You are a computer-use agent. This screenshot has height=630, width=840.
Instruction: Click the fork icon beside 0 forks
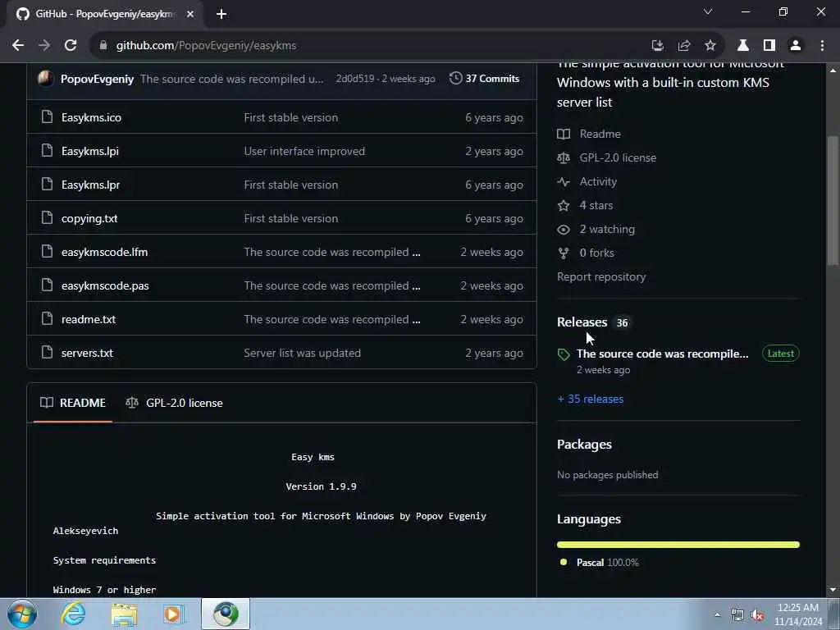pos(563,253)
